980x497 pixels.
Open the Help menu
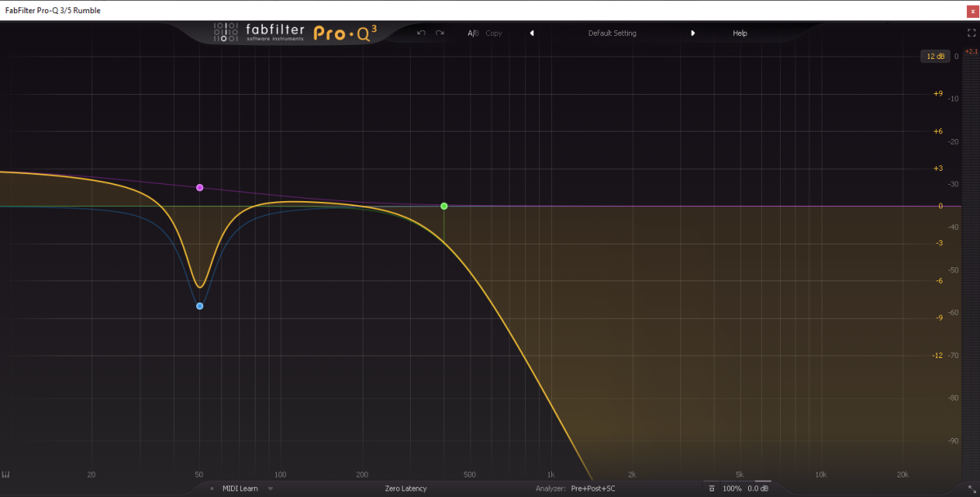pos(740,34)
